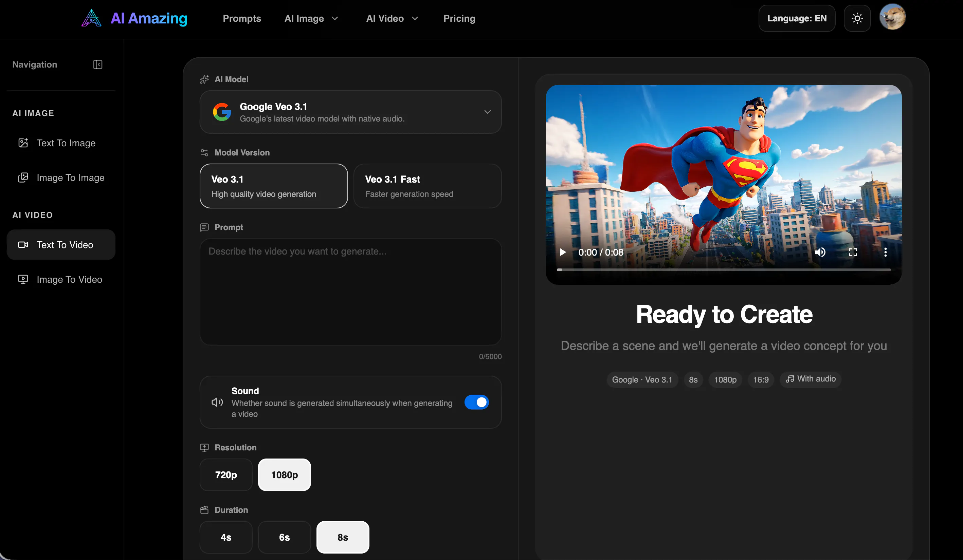Open the Pricing page
The image size is (963, 560).
[459, 18]
